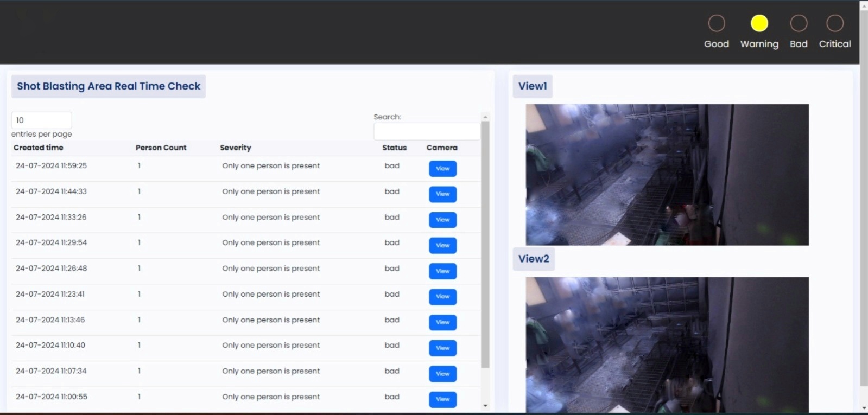Sort table by Status column header
This screenshot has height=415, width=868.
[x=394, y=148]
